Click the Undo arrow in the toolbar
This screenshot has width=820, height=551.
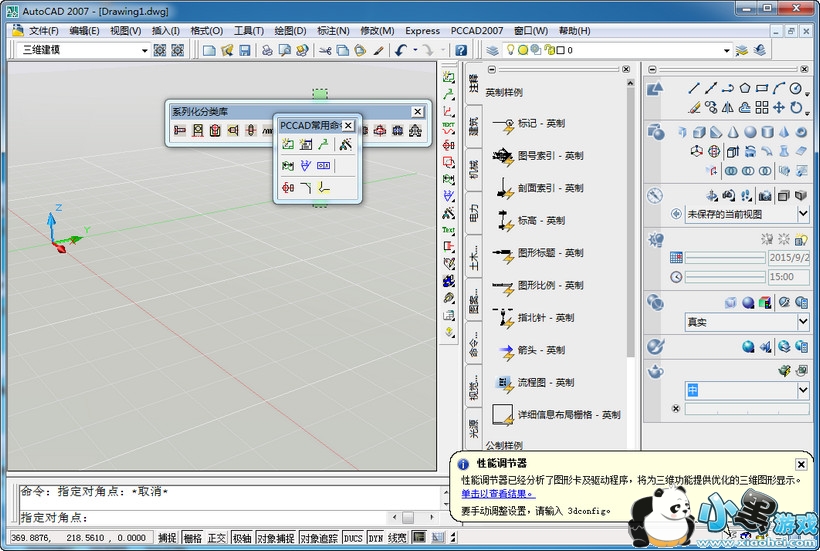401,50
